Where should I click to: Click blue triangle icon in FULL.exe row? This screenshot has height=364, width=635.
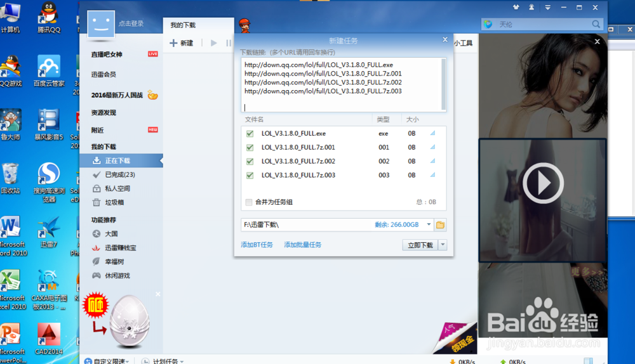432,133
